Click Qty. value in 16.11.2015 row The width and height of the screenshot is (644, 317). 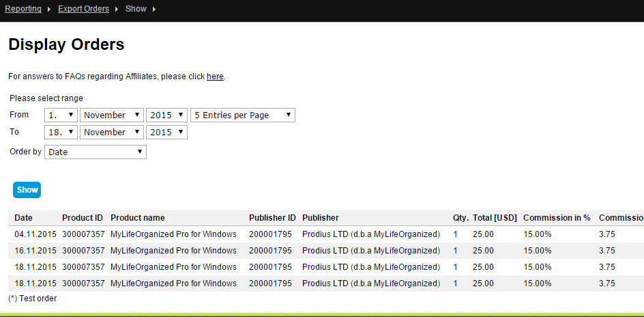(456, 251)
